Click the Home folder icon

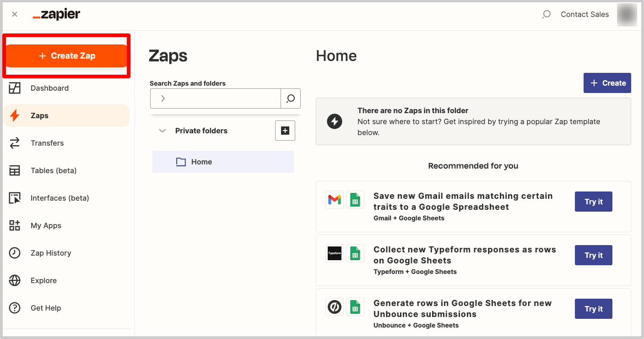[181, 162]
